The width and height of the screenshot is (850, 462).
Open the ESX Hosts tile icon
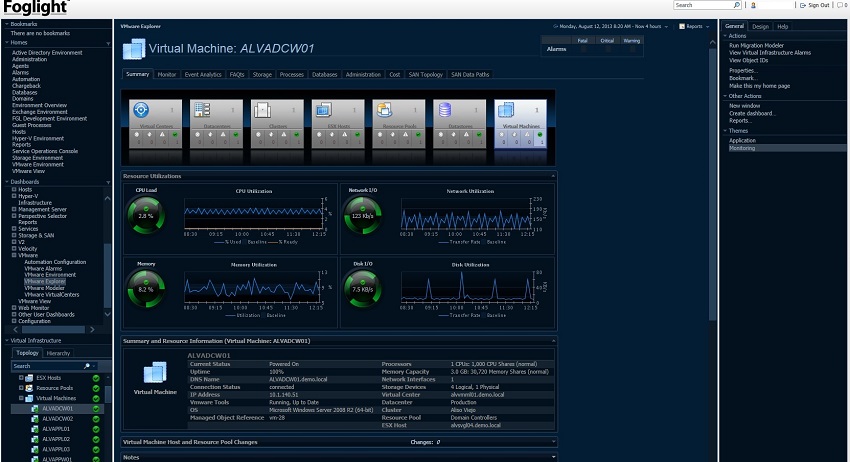pyautogui.click(x=324, y=110)
